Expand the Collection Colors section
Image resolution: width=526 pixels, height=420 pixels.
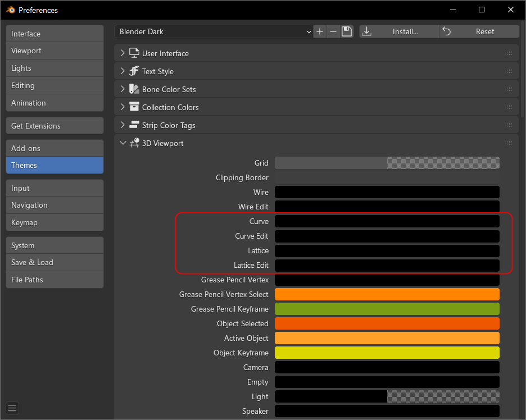coord(123,107)
